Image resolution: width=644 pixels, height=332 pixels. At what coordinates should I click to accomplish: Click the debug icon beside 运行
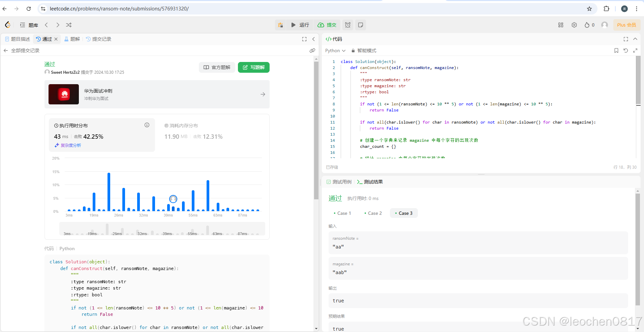pos(280,25)
